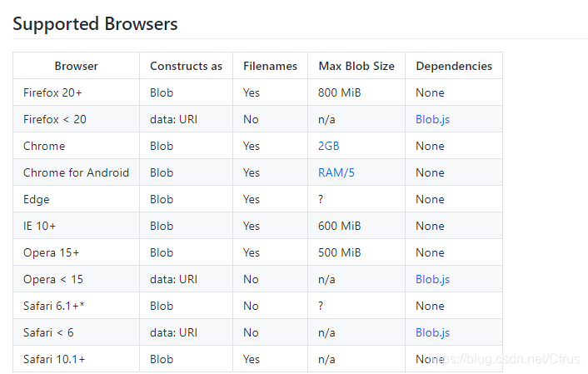Select the Chrome for Android cell
Screen dimensions: 588x374
click(x=76, y=172)
